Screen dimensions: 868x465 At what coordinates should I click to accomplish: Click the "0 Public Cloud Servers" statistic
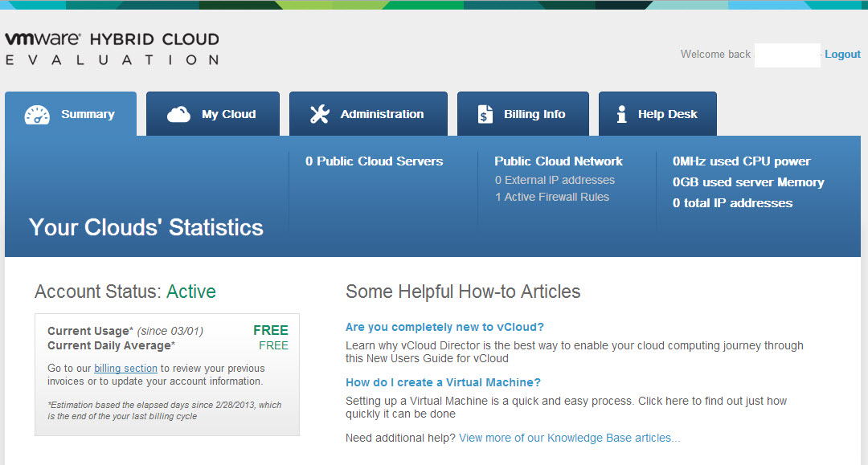pos(375,161)
